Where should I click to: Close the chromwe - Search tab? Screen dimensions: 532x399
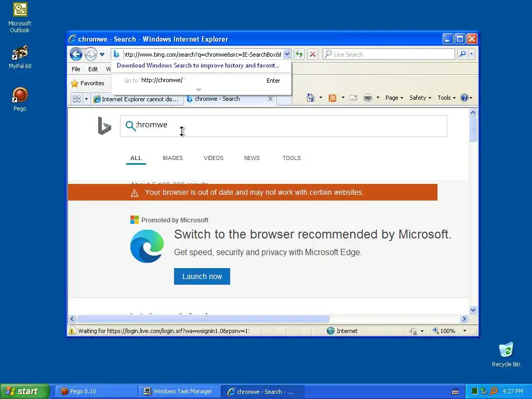coord(270,99)
